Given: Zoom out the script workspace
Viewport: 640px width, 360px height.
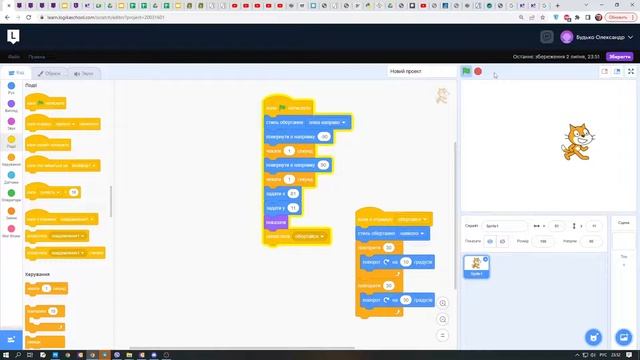Looking at the screenshot, I should click(x=442, y=319).
